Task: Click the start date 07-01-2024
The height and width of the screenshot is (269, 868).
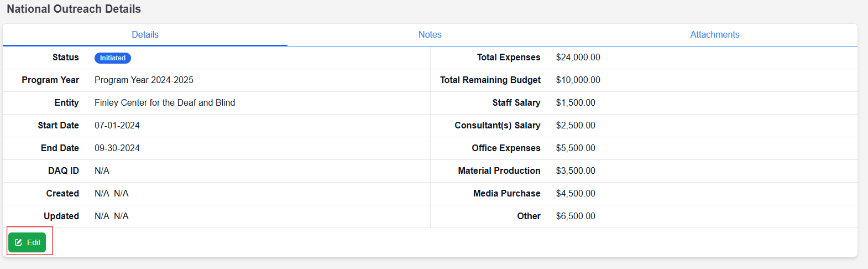Action: pos(117,125)
